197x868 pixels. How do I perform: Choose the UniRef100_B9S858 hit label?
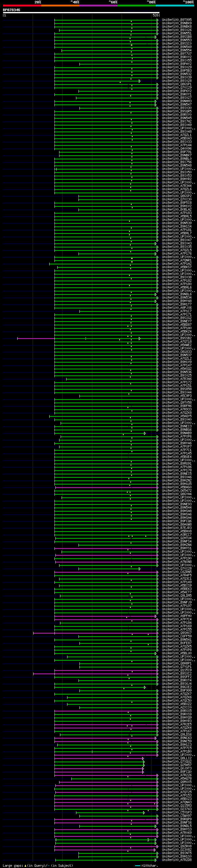[177, 389]
